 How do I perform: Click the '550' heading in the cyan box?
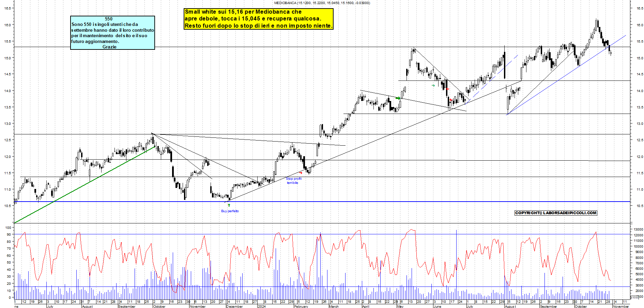pyautogui.click(x=109, y=19)
